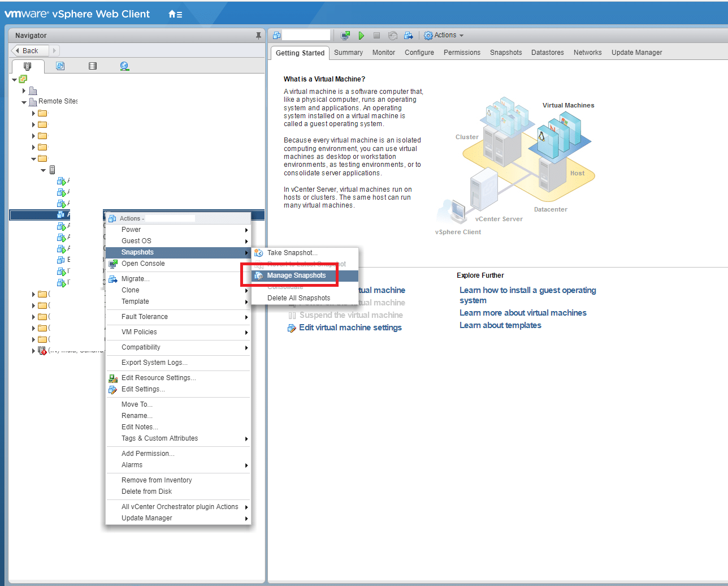This screenshot has height=586, width=728.
Task: Open the Guest OS submenu
Action: [x=178, y=241]
